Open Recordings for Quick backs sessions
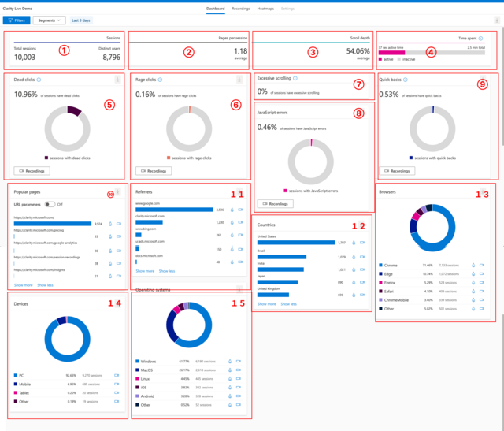 397,171
